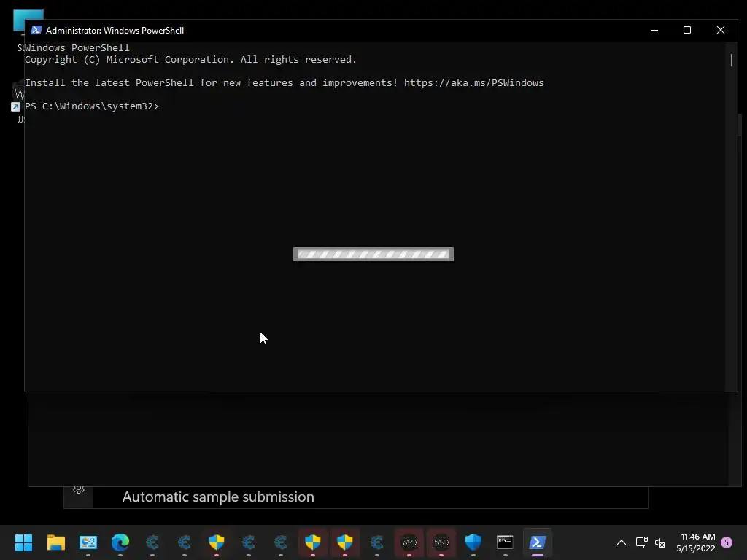747x560 pixels.
Task: Click the https://aka.ms/PSWindows URL text
Action: click(473, 83)
